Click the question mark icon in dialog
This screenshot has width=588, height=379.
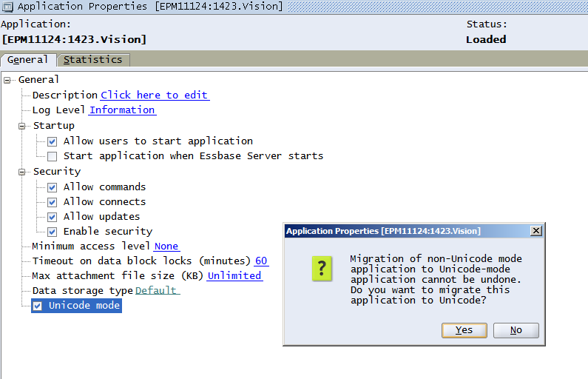(322, 269)
